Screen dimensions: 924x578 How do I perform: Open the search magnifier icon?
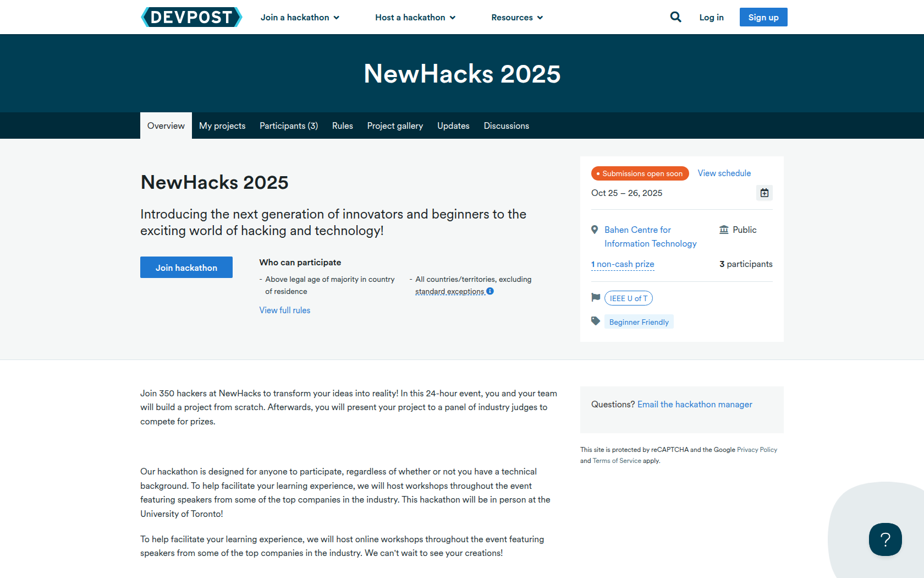pos(675,17)
